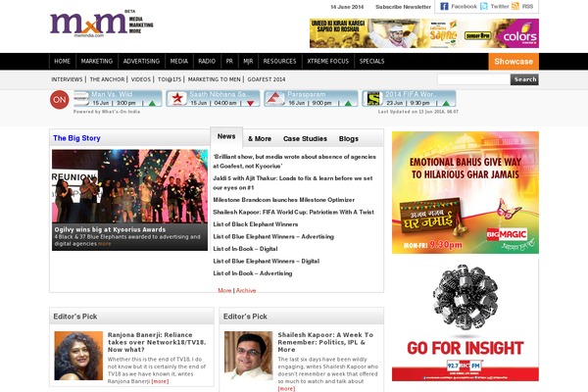Click the MxM India logo

point(102,24)
